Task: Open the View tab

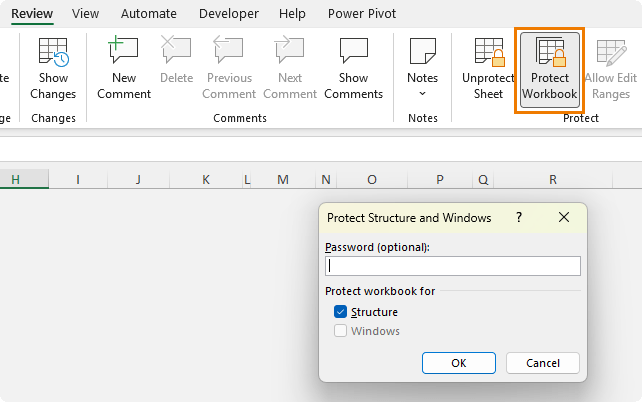Action: [x=85, y=14]
